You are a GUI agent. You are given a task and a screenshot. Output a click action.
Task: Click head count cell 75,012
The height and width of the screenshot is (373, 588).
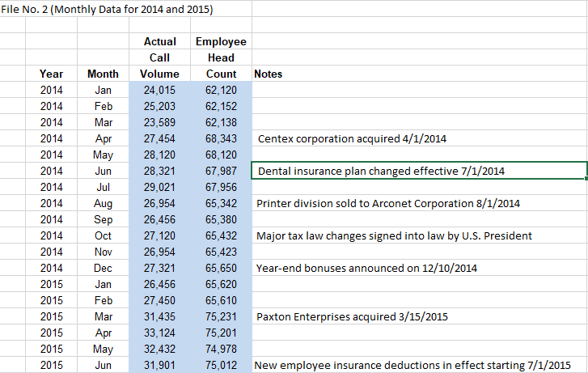click(x=221, y=364)
